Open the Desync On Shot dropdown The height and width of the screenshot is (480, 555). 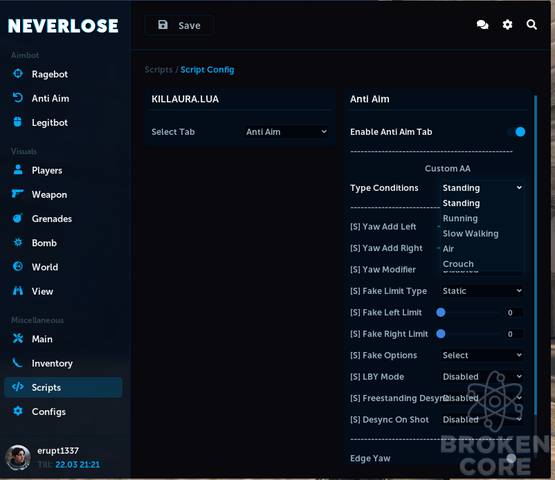pyautogui.click(x=482, y=419)
